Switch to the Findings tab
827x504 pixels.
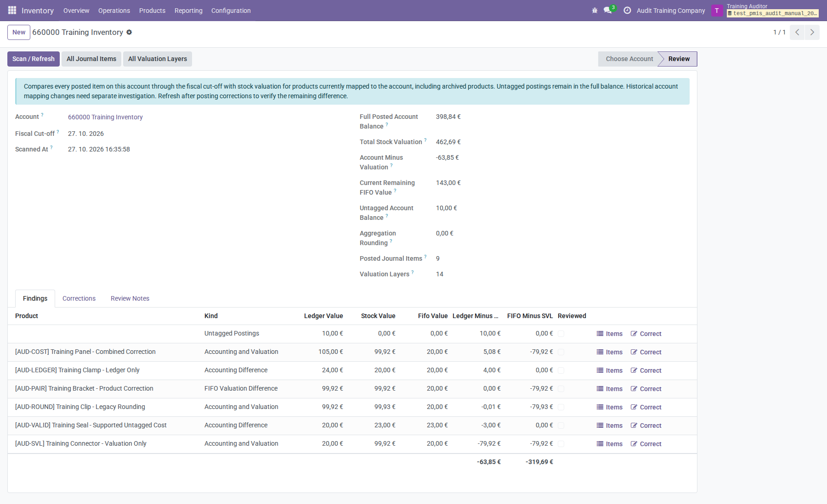click(35, 298)
